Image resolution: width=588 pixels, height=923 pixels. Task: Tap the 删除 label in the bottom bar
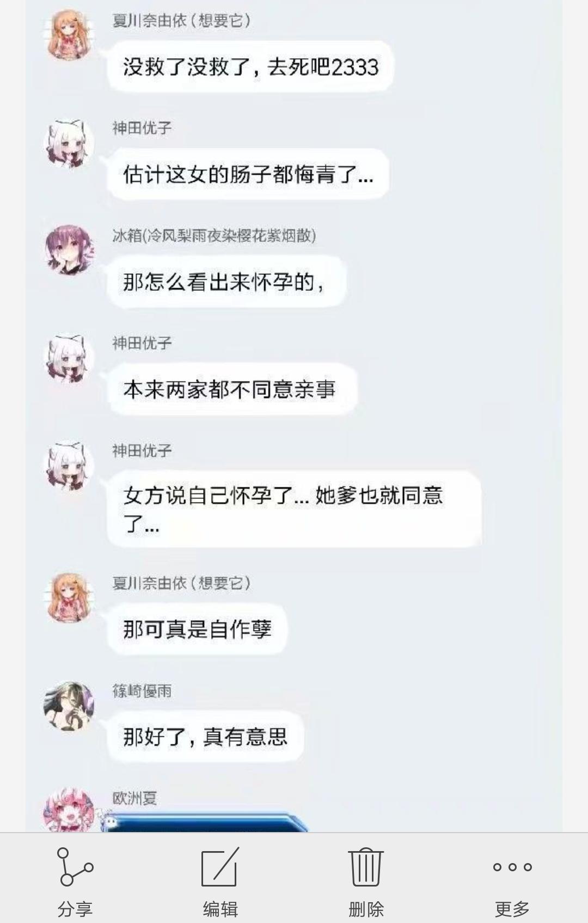pyautogui.click(x=366, y=908)
